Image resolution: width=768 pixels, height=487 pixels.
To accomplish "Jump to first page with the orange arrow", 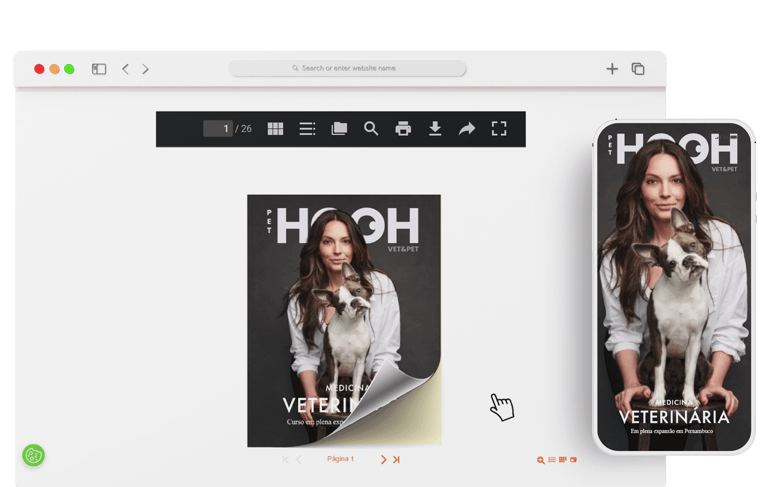I will point(286,460).
